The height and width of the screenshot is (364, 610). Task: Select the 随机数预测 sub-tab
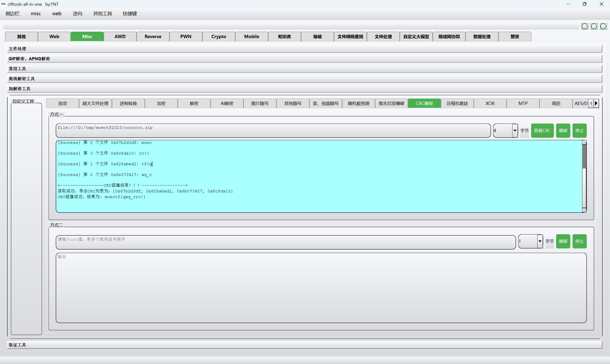tap(359, 103)
